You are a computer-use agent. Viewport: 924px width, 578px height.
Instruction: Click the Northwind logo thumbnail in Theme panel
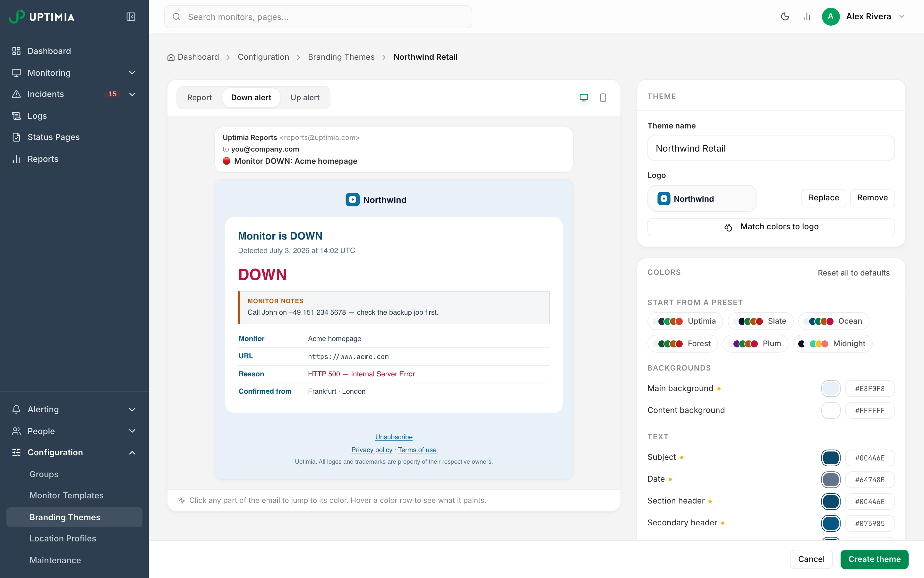(x=702, y=198)
